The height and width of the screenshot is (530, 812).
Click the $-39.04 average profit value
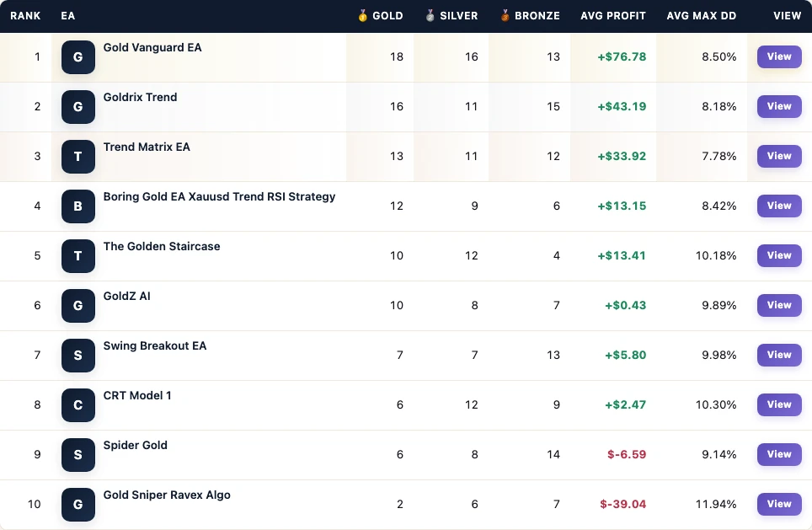pyautogui.click(x=623, y=505)
